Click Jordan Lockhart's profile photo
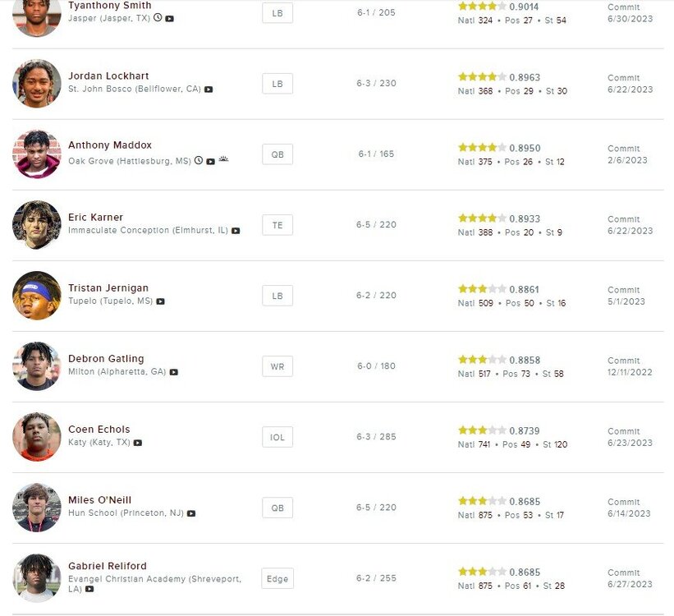 37,84
